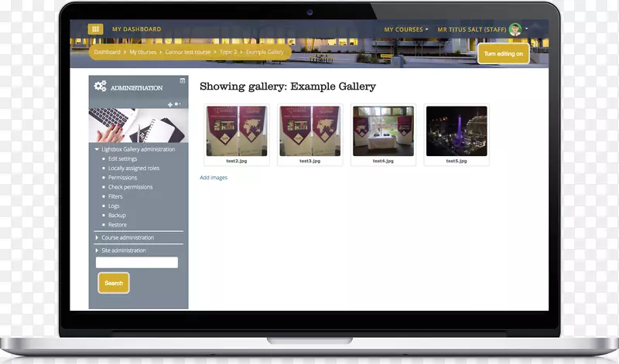Open Backup in the administration list

[x=117, y=216]
